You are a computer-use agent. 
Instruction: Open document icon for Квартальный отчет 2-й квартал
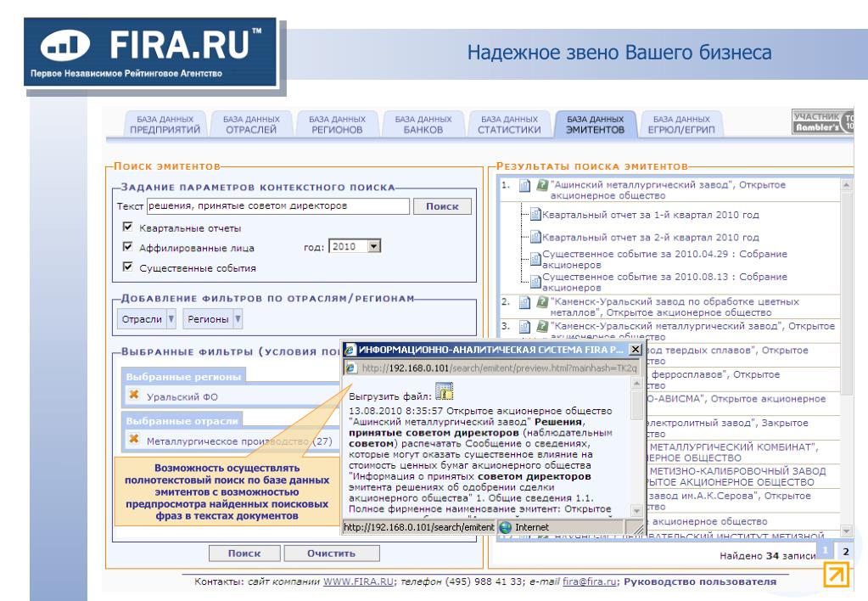pyautogui.click(x=535, y=237)
